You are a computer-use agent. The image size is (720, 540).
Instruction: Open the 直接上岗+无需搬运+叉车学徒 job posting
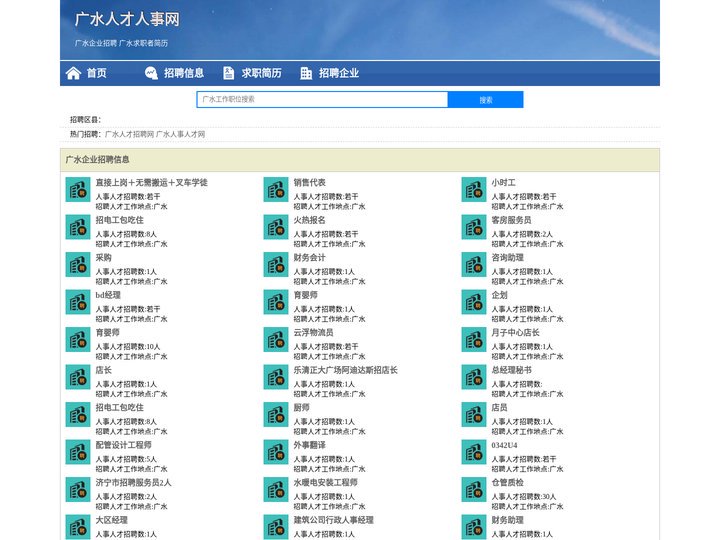(x=152, y=182)
